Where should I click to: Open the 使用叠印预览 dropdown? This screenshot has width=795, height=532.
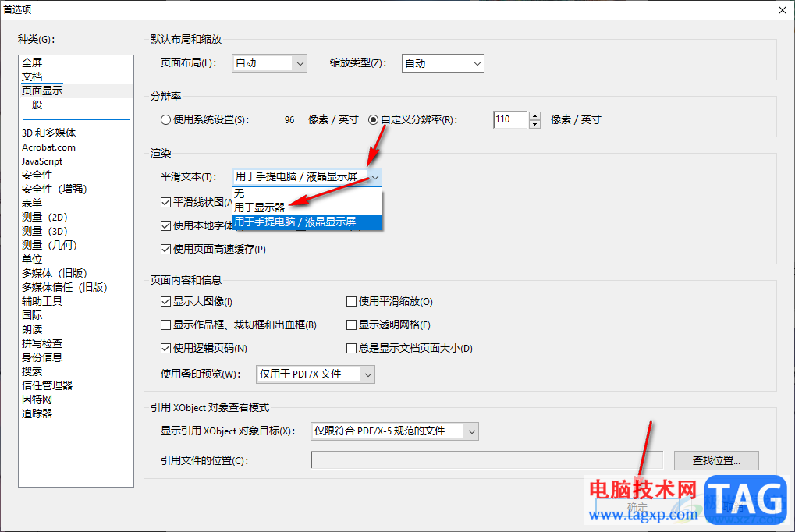coord(315,374)
